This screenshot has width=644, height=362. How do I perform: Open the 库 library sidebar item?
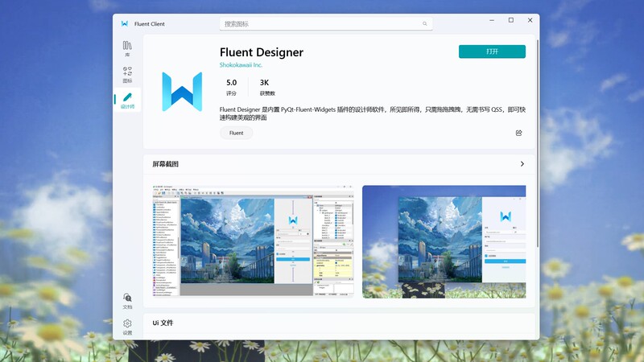tap(127, 49)
